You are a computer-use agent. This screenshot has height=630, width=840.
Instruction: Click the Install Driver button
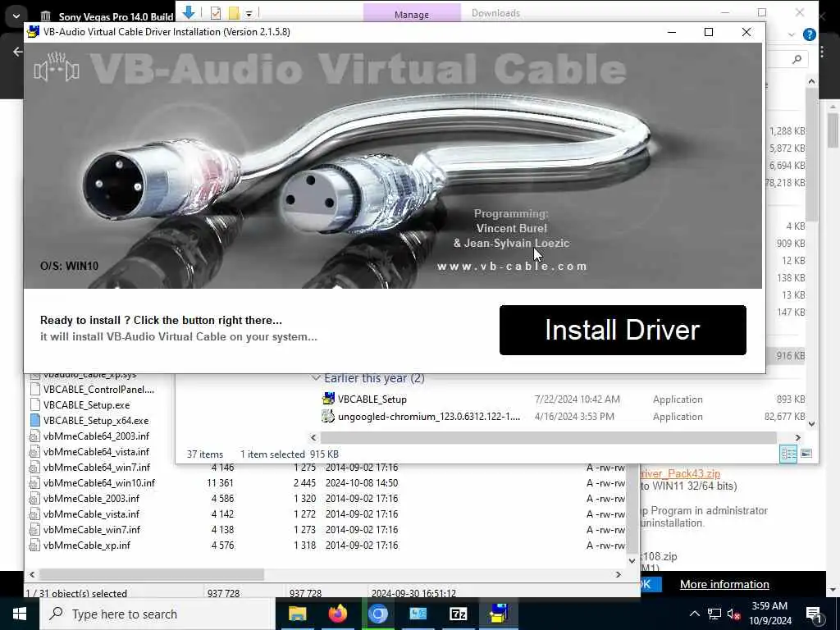point(623,330)
